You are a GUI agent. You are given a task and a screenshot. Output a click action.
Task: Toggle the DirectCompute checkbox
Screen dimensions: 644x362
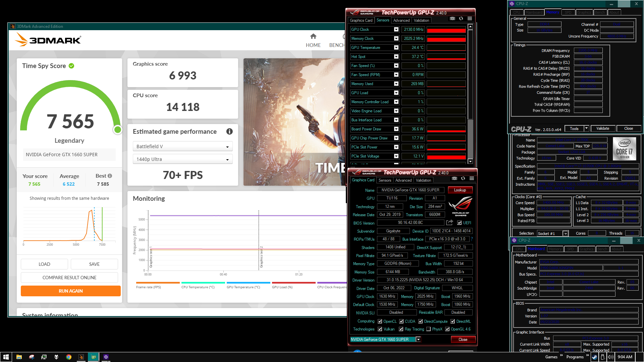click(420, 321)
